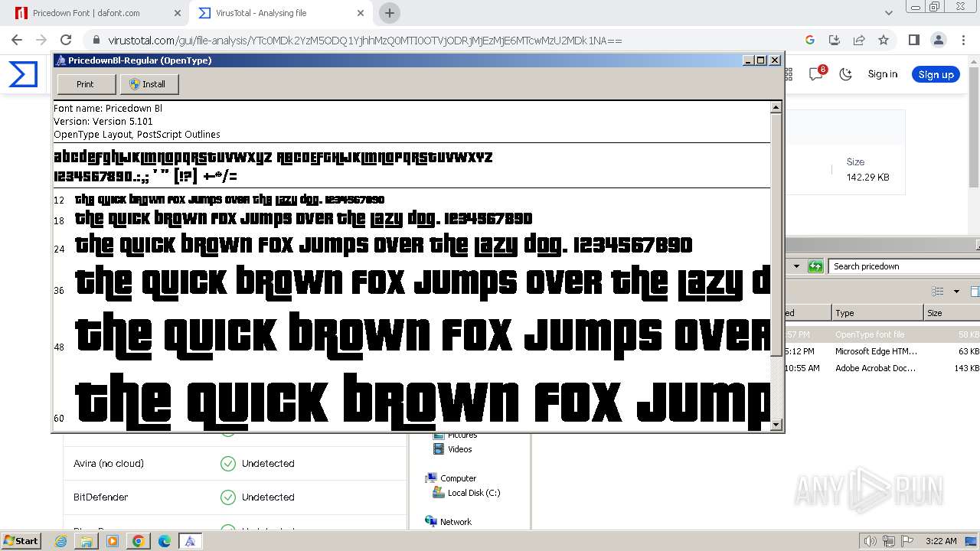Screen dimensions: 980x551
Task: Click the Sign up button
Action: (x=936, y=74)
